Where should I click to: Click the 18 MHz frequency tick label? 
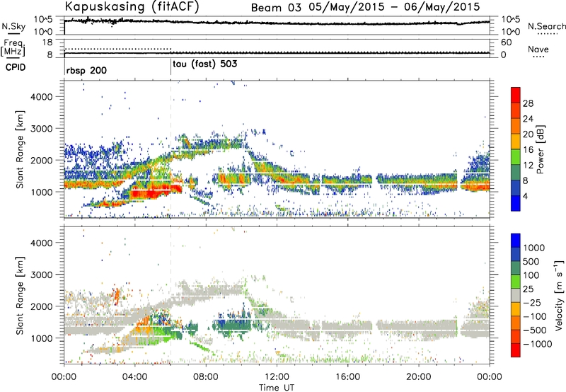(x=47, y=42)
